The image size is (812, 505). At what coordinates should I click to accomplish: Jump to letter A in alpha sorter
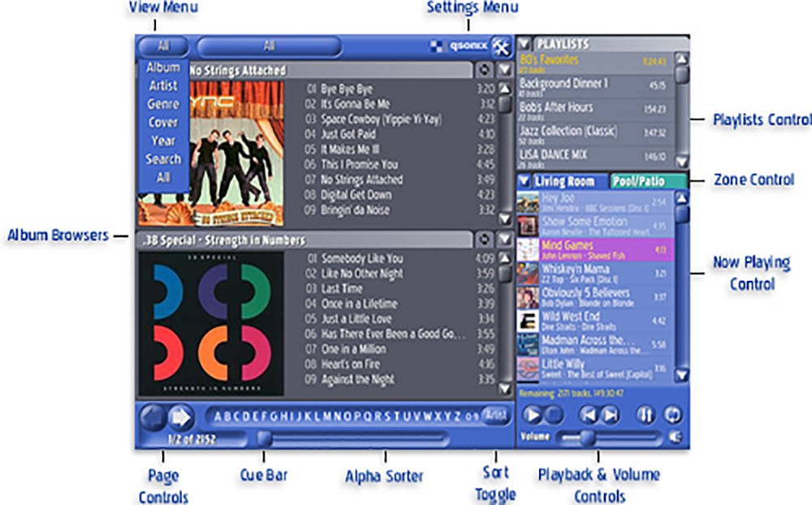(x=218, y=417)
